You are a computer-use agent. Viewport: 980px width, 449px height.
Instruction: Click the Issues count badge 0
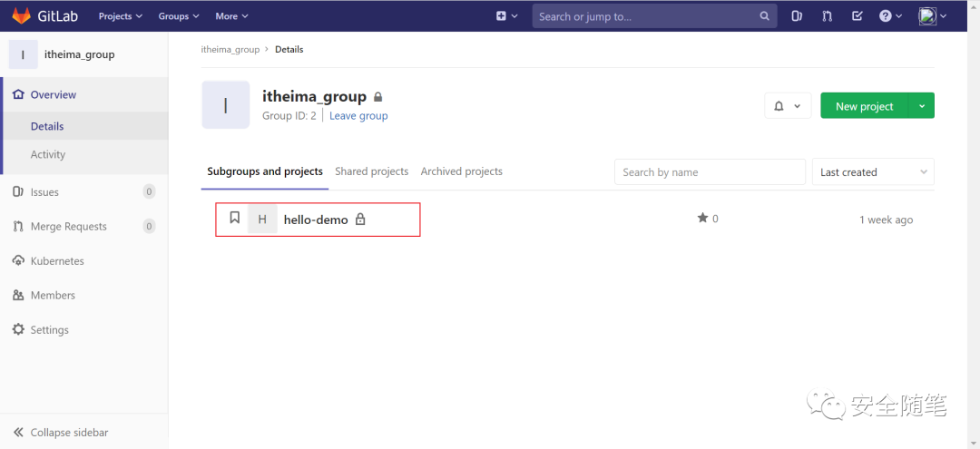(149, 191)
